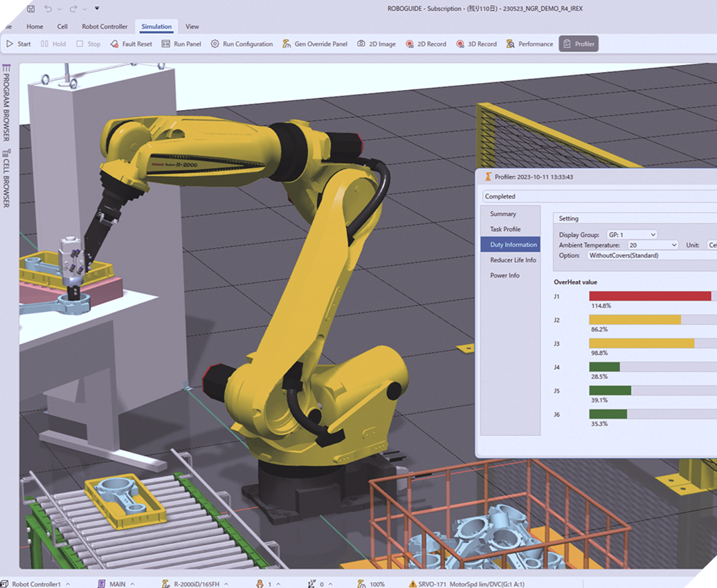This screenshot has height=588, width=717.
Task: Open the Home ribbon tab
Action: point(35,26)
